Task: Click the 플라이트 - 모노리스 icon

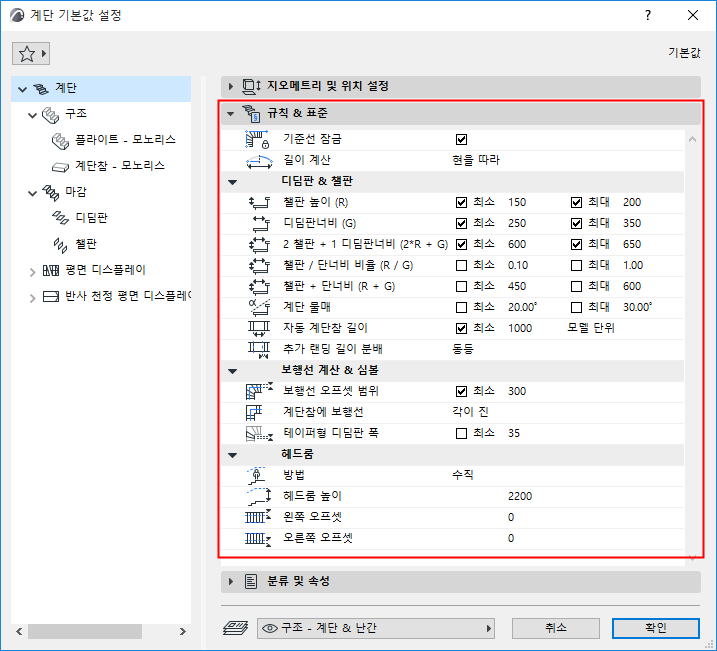Action: point(60,141)
